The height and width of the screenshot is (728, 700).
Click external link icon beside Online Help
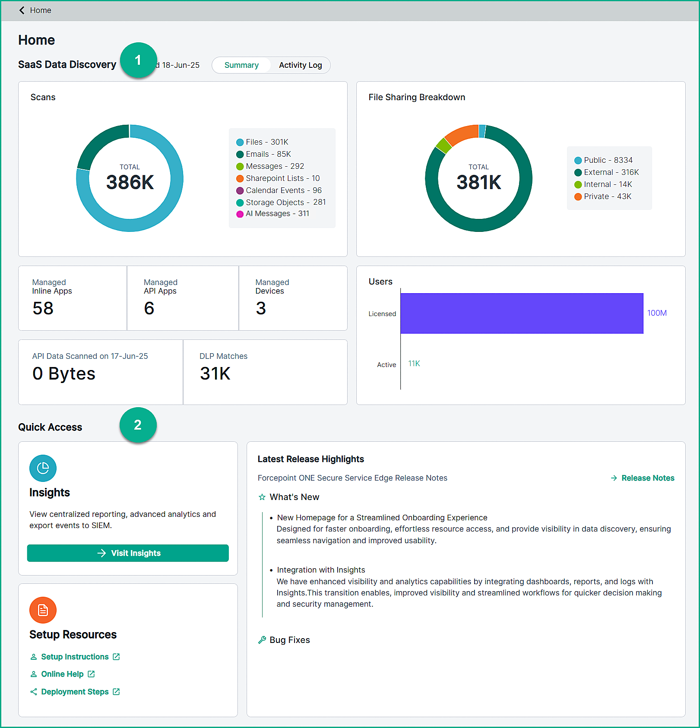(91, 674)
